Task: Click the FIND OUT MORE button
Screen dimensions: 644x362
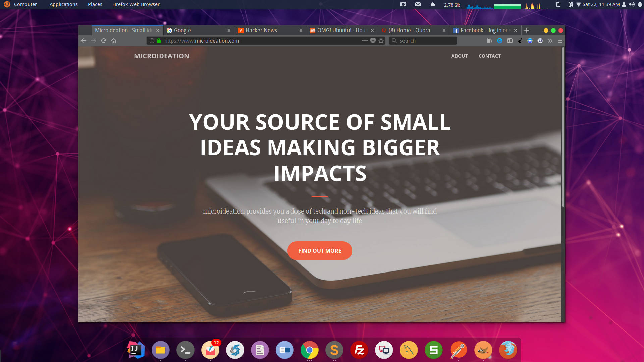Action: (x=320, y=251)
